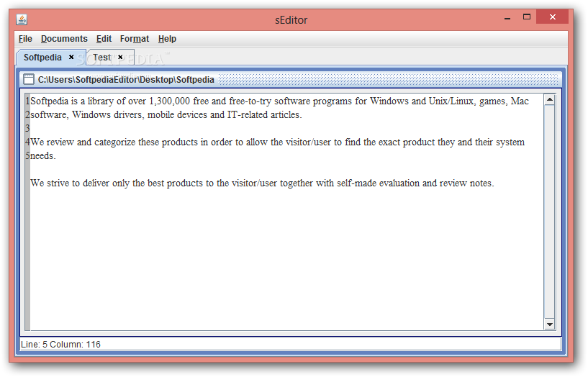Screen dimensions: 588x377
Task: Maximize the sEditor window
Action: (527, 17)
